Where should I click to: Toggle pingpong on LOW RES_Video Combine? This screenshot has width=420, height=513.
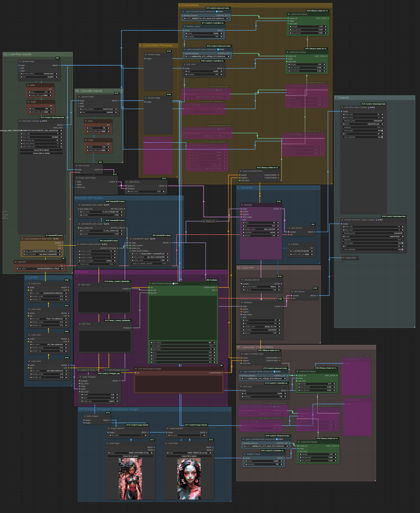382,127
